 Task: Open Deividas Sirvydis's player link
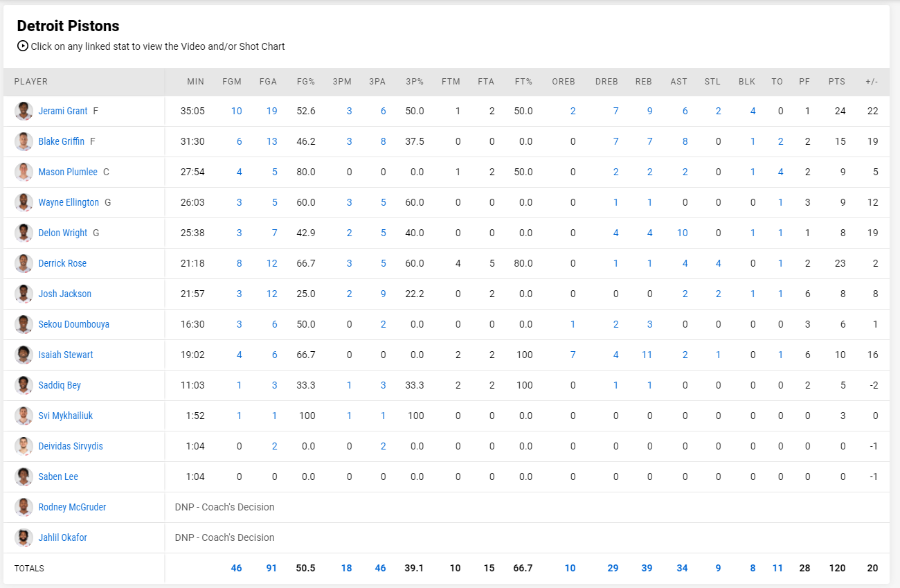(71, 446)
